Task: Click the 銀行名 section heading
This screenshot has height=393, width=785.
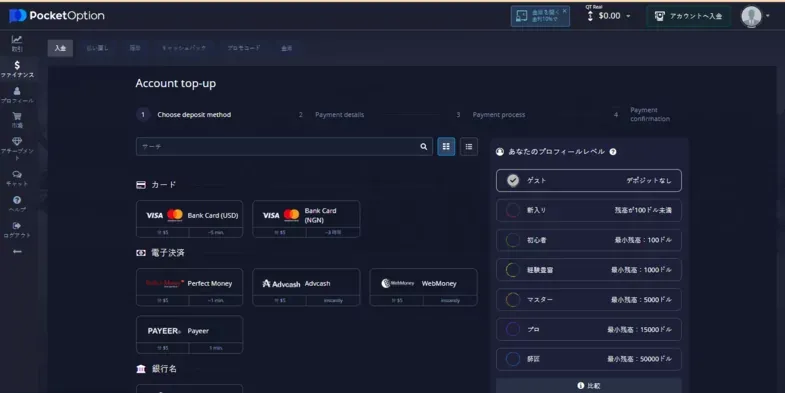Action: pos(156,369)
